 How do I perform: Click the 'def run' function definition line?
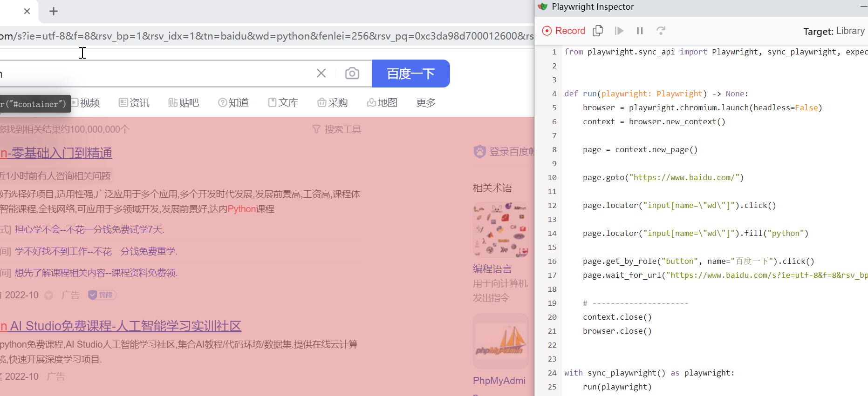pos(656,94)
